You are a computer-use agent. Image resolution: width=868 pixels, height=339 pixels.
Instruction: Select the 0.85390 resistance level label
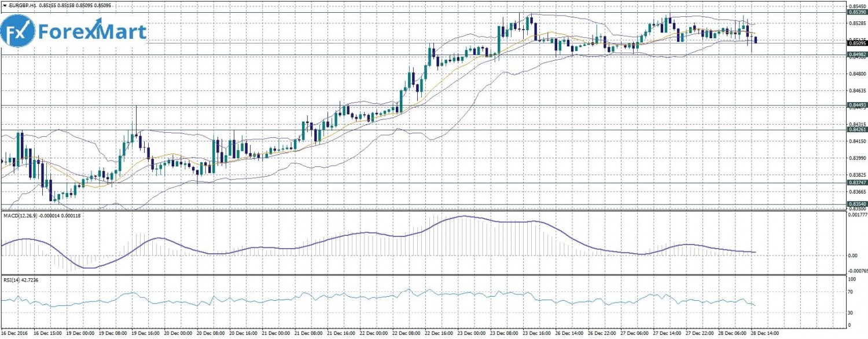856,12
